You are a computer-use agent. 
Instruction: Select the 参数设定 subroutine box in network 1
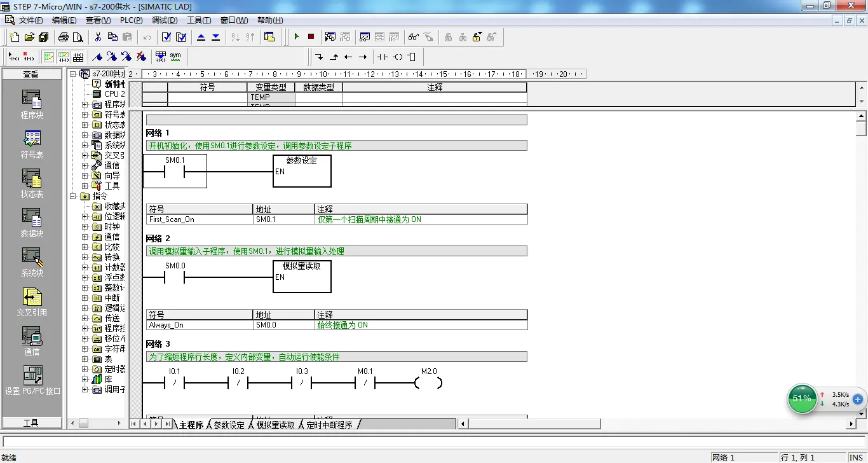click(x=302, y=171)
